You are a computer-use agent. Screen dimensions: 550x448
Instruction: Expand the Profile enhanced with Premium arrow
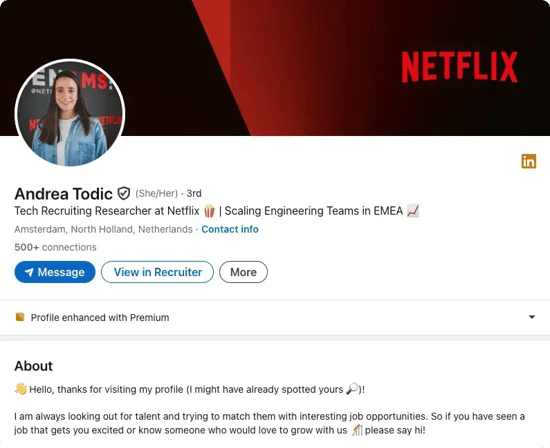(x=532, y=317)
